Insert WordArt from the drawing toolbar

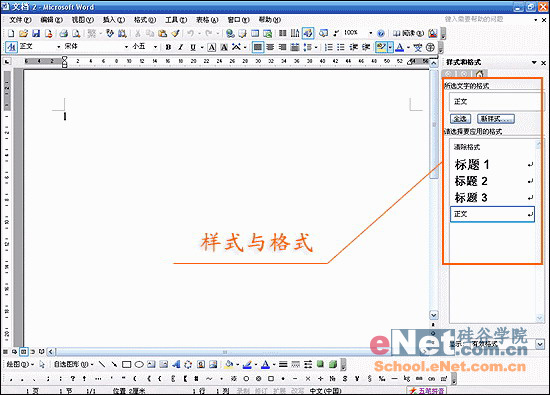176,364
